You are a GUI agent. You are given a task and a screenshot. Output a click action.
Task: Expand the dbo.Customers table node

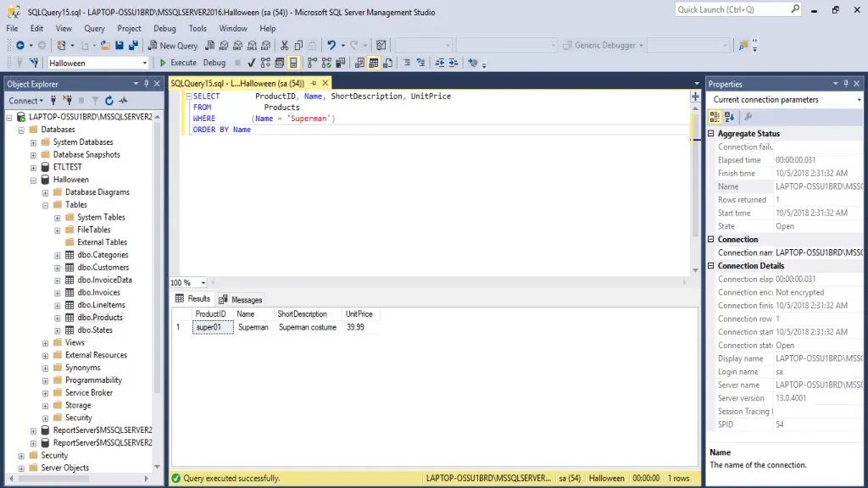58,268
